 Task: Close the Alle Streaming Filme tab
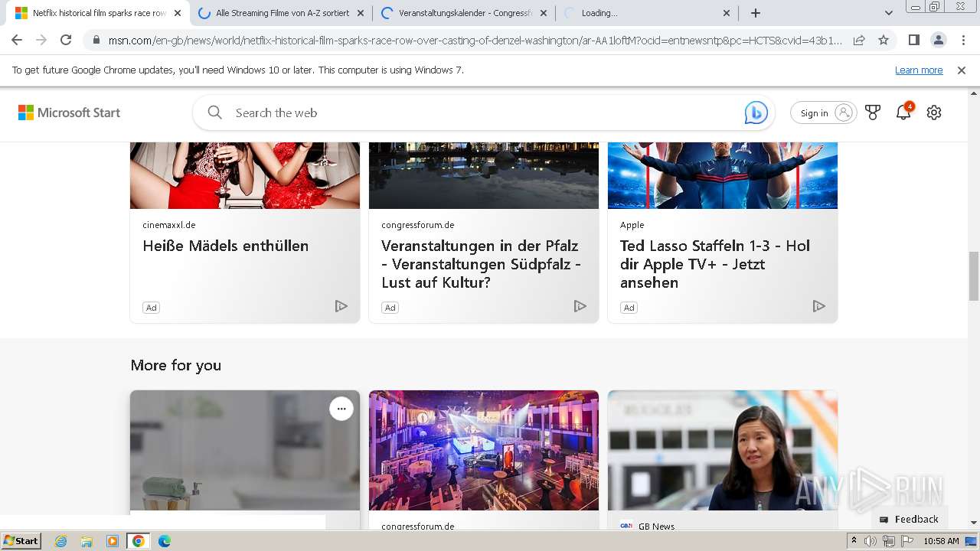pos(361,13)
